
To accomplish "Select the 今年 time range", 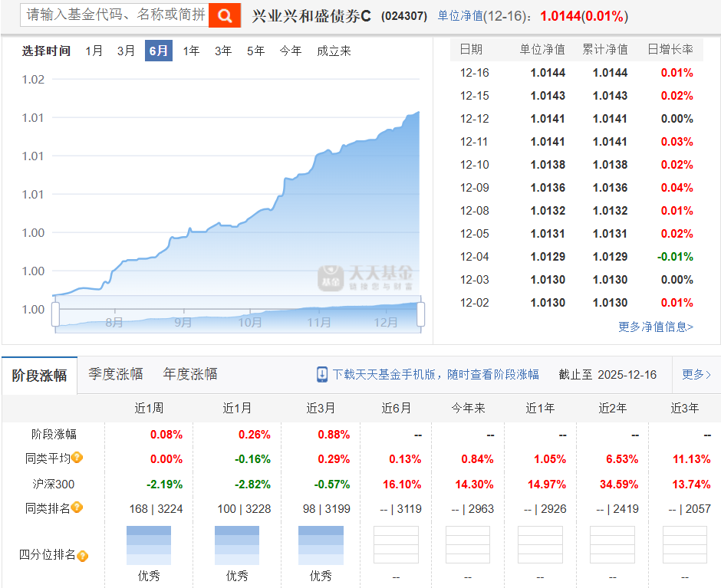I will pos(291,51).
